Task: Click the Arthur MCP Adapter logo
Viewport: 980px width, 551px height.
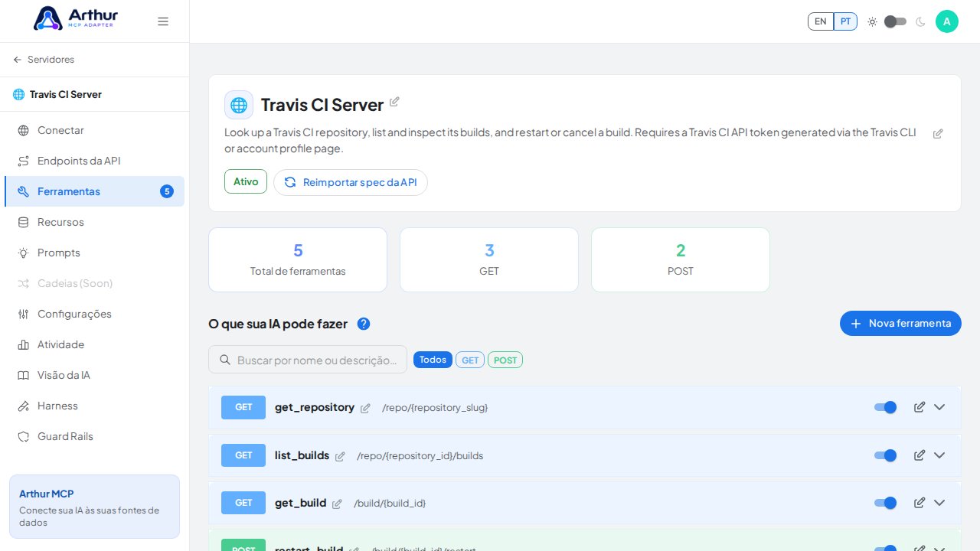Action: click(x=76, y=18)
